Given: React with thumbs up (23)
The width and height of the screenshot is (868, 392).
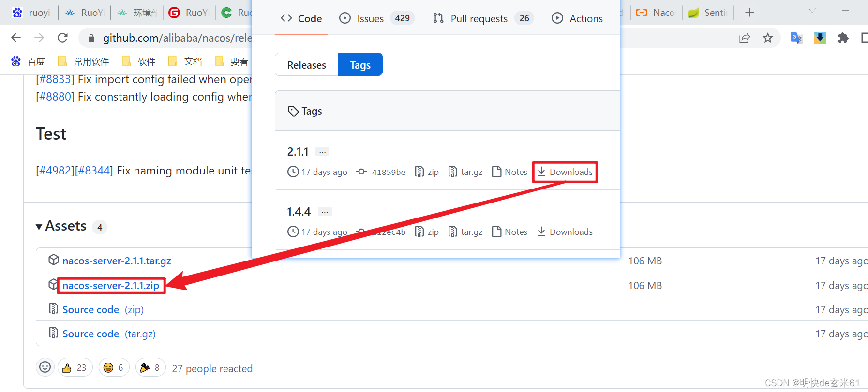Looking at the screenshot, I should [75, 368].
